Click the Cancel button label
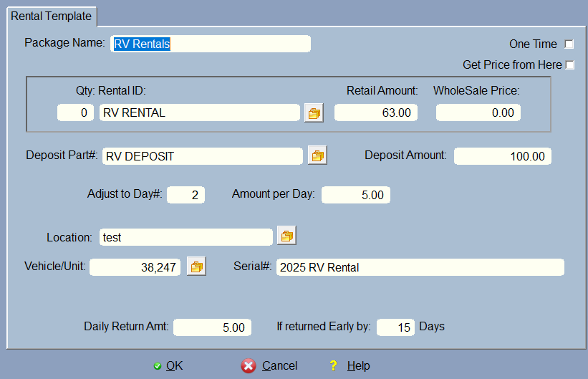Viewport: 588px width, 379px height. pos(280,365)
